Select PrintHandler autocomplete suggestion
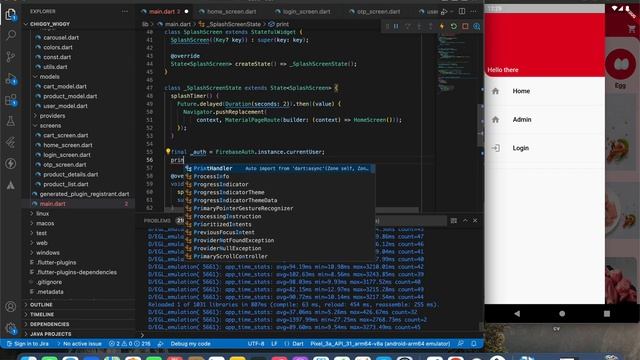Viewport: 640px width, 360px height. (x=279, y=168)
